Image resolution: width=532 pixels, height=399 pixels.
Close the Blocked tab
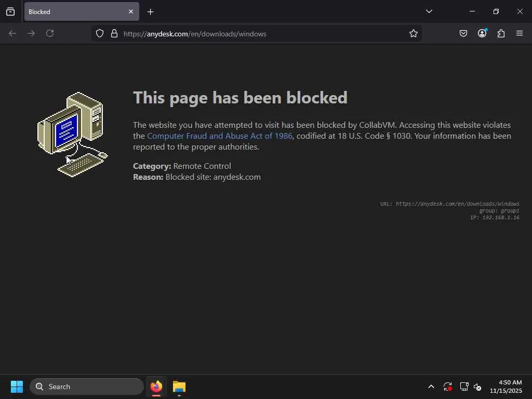[130, 11]
